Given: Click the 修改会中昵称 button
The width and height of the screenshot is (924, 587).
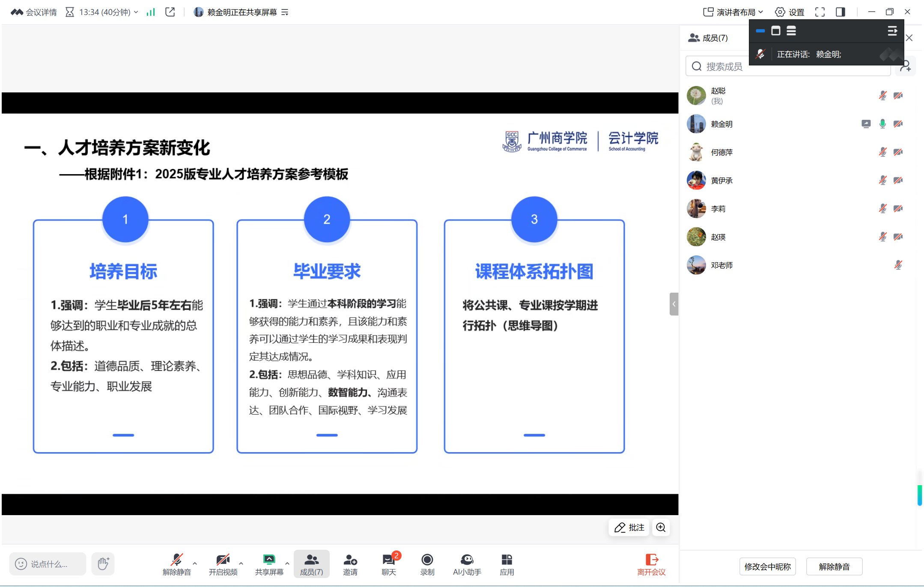Looking at the screenshot, I should tap(768, 566).
